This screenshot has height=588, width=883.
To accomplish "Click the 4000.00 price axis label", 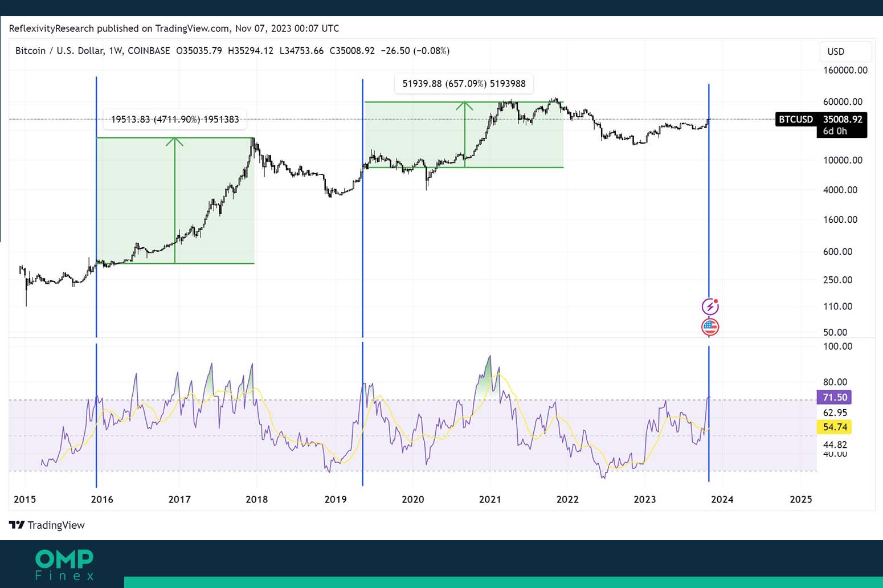I will [840, 190].
